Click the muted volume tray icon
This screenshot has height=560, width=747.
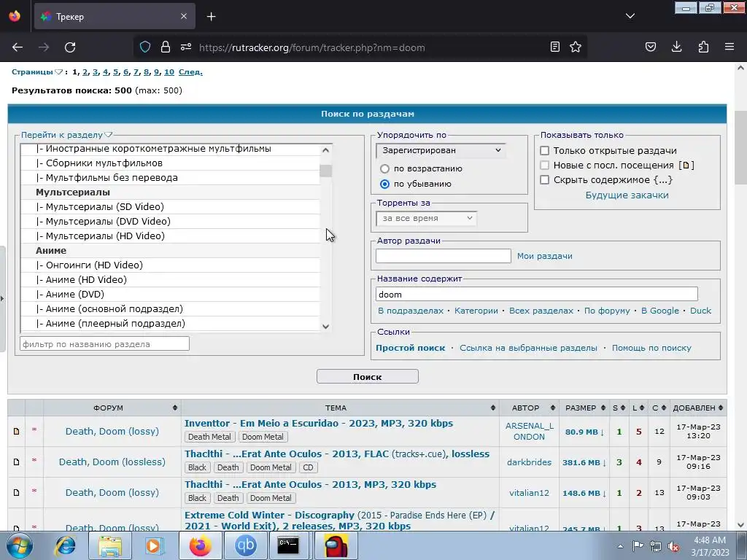tap(673, 546)
